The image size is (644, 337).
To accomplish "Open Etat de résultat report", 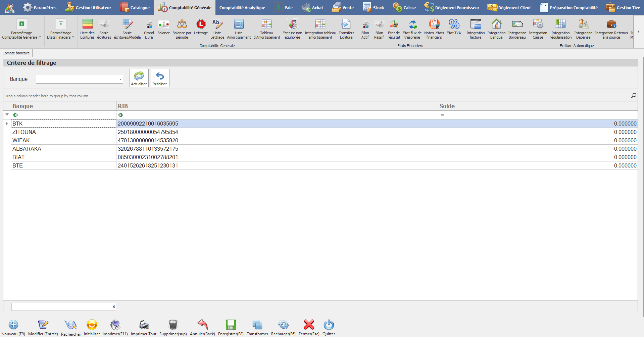I will (x=394, y=29).
